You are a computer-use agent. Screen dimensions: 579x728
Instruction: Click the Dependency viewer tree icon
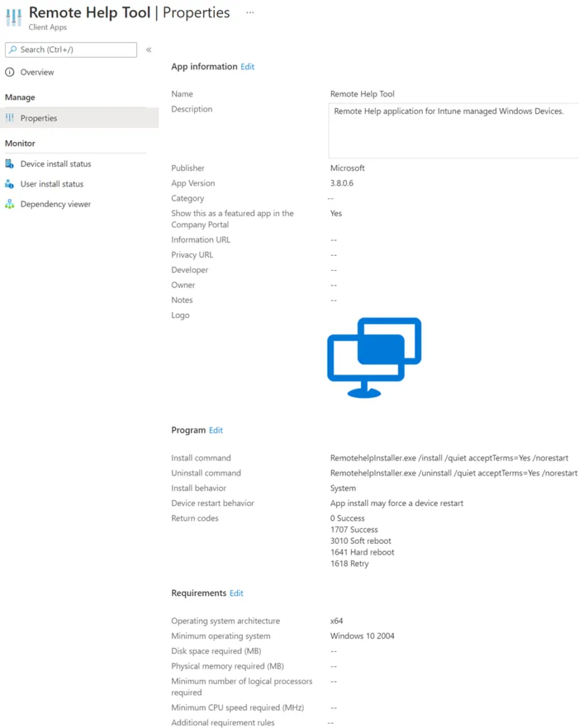pos(10,204)
